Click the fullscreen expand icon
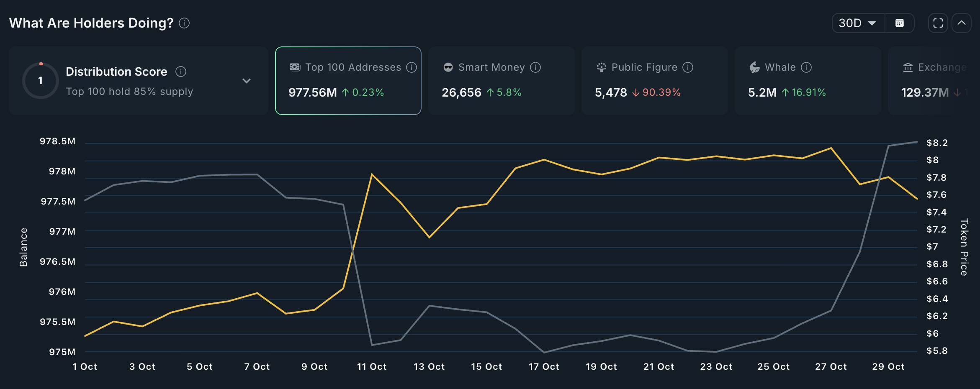The image size is (980, 389). pyautogui.click(x=938, y=23)
